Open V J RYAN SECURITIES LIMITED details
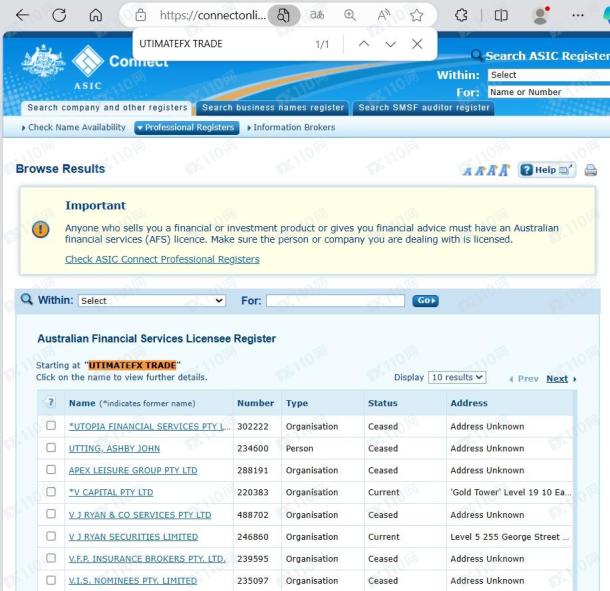Image resolution: width=610 pixels, height=591 pixels. click(x=133, y=537)
